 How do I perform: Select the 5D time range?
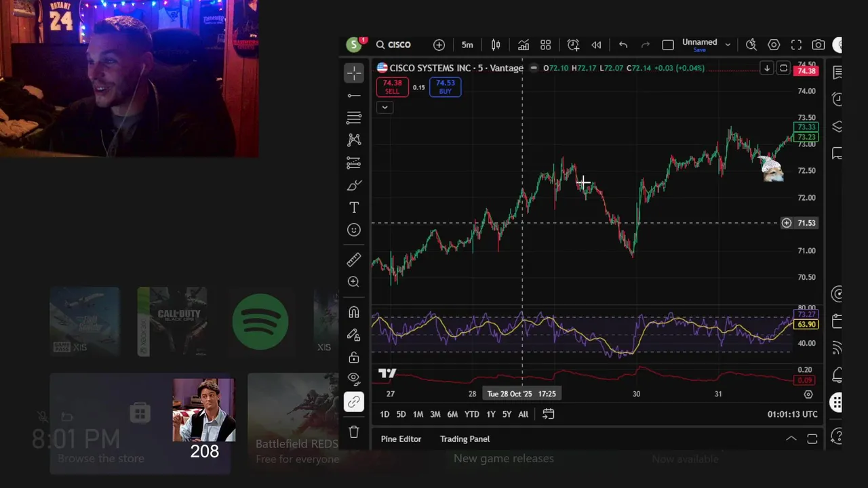tap(401, 414)
